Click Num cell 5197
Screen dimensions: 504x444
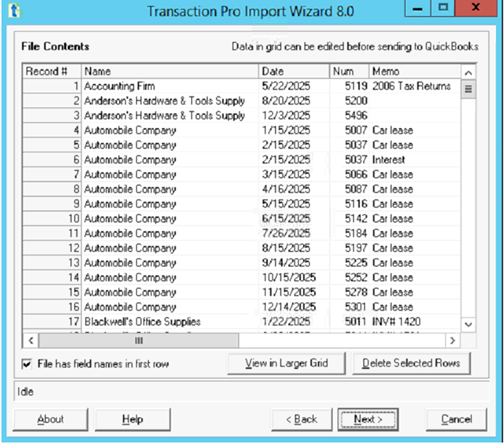[349, 248]
